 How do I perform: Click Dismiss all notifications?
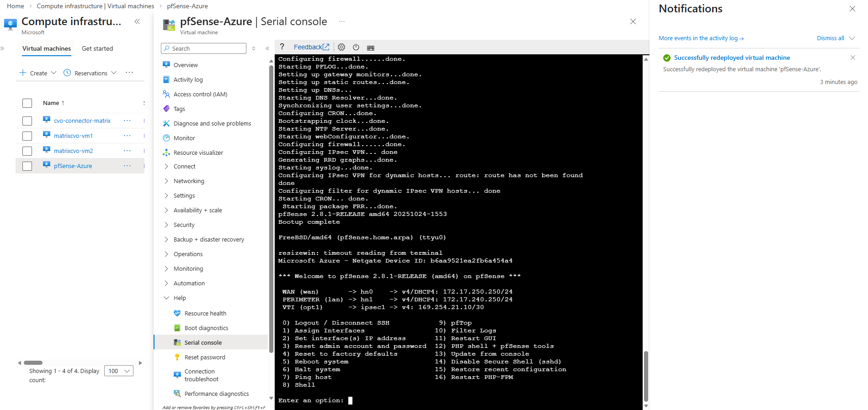831,38
